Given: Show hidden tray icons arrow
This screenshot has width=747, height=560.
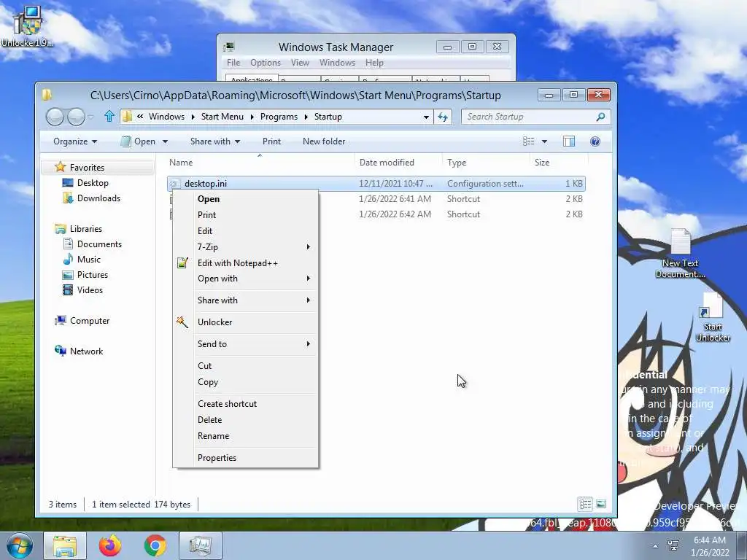Looking at the screenshot, I should 656,546.
